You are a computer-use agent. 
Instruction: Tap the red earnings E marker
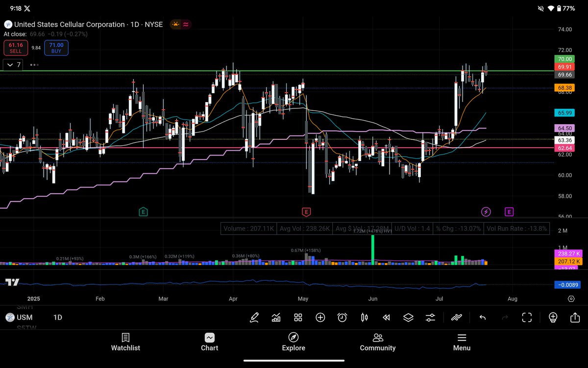coord(306,212)
